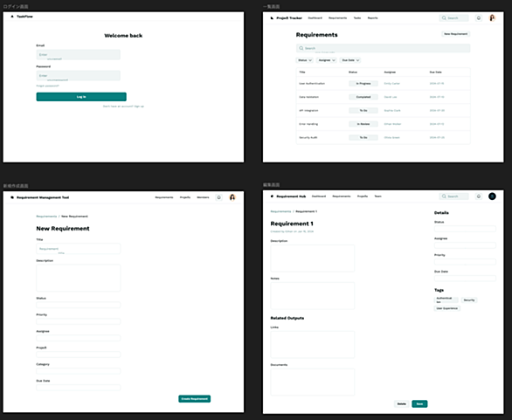Click the Password input field
The image size is (512, 420).
79,76
